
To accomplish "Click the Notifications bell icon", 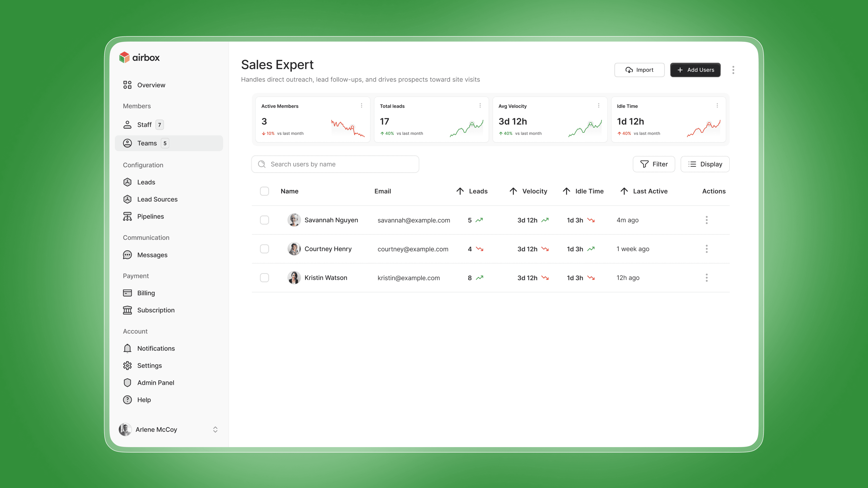I will click(127, 348).
